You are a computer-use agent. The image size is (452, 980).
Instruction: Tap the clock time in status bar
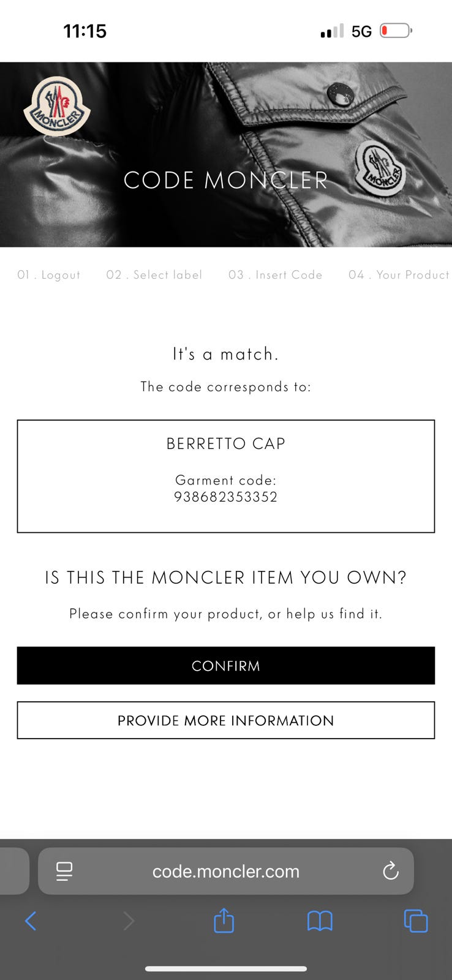(x=85, y=31)
